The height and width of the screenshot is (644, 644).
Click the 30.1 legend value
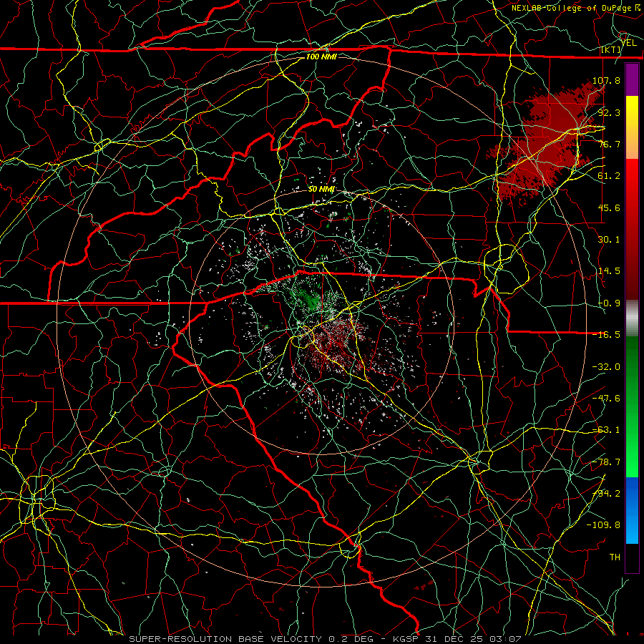click(x=609, y=240)
